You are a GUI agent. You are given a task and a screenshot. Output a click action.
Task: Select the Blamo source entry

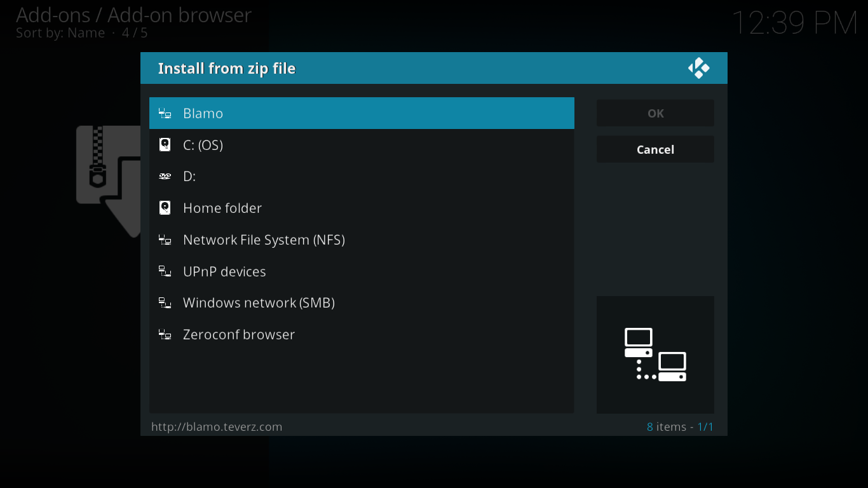pos(361,114)
